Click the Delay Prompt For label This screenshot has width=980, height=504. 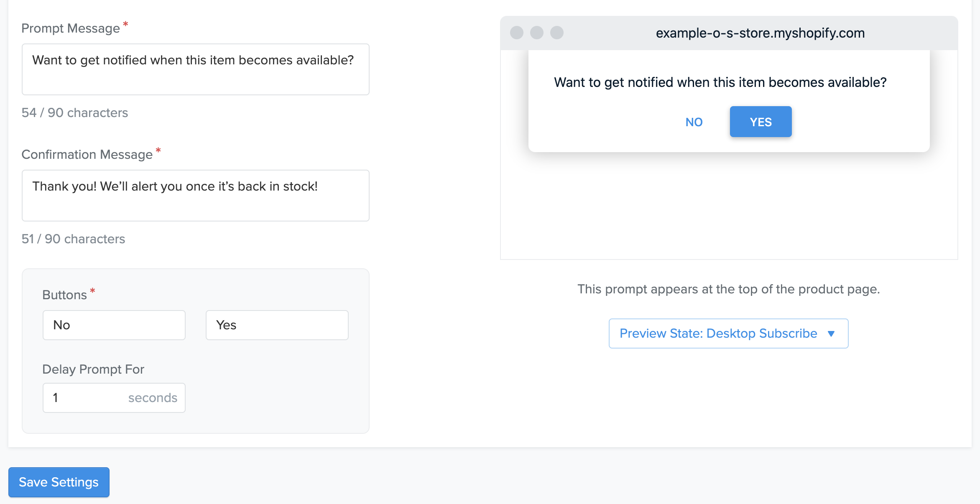[93, 369]
